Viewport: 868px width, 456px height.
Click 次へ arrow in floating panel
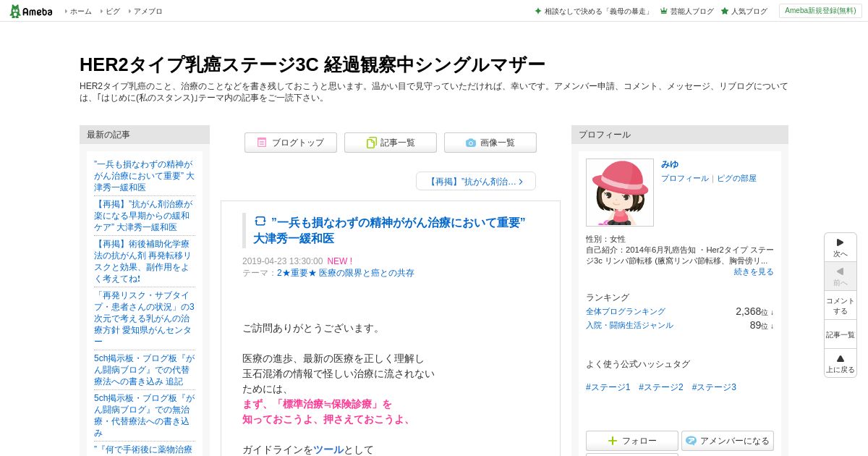(841, 248)
